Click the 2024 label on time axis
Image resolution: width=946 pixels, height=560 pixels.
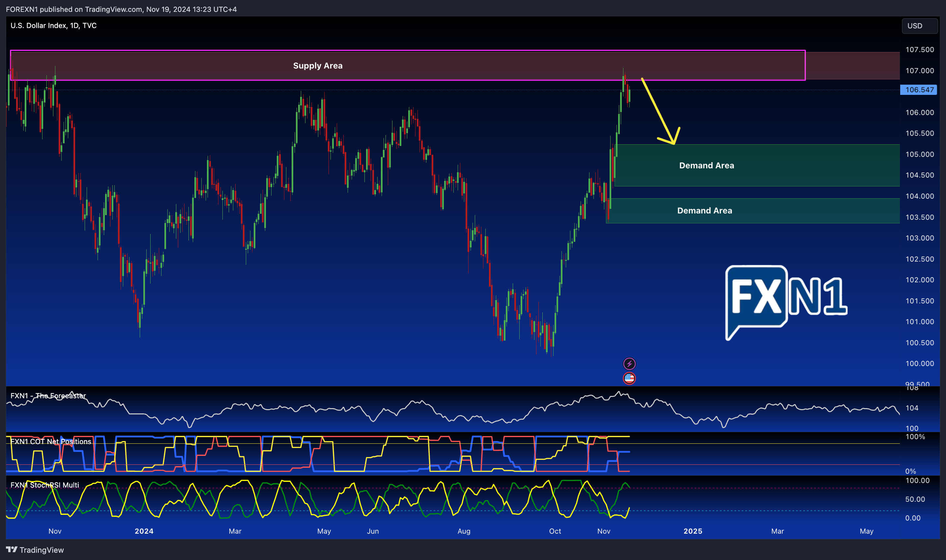144,531
